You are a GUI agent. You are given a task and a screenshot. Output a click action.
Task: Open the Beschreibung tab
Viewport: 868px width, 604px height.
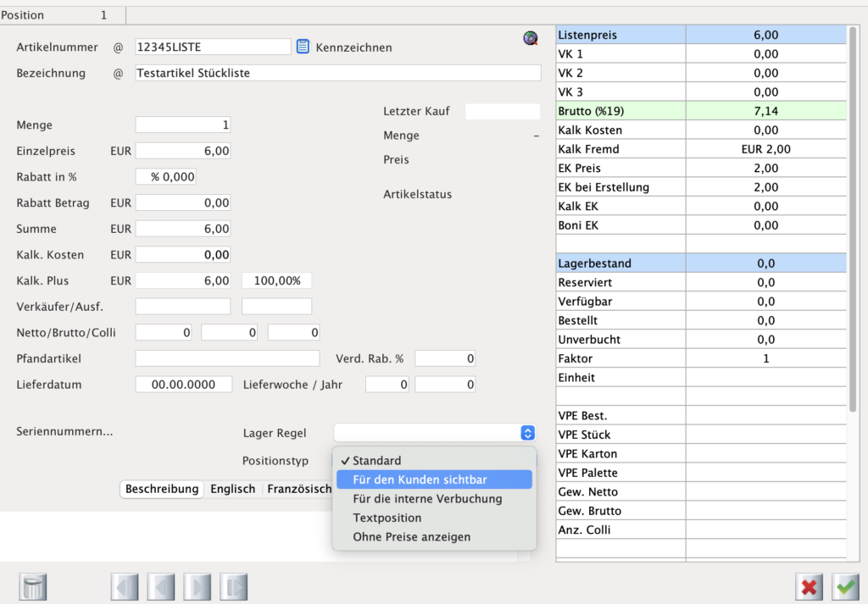(162, 489)
